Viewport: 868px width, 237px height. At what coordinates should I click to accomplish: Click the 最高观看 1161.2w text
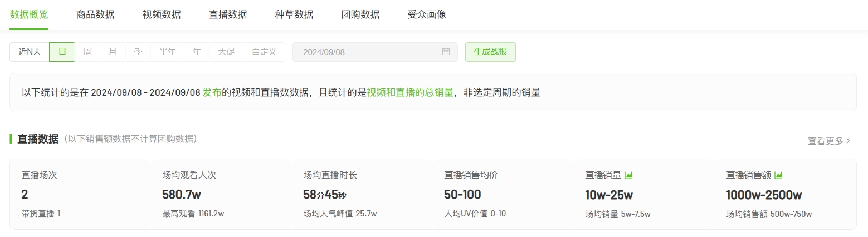pos(193,214)
